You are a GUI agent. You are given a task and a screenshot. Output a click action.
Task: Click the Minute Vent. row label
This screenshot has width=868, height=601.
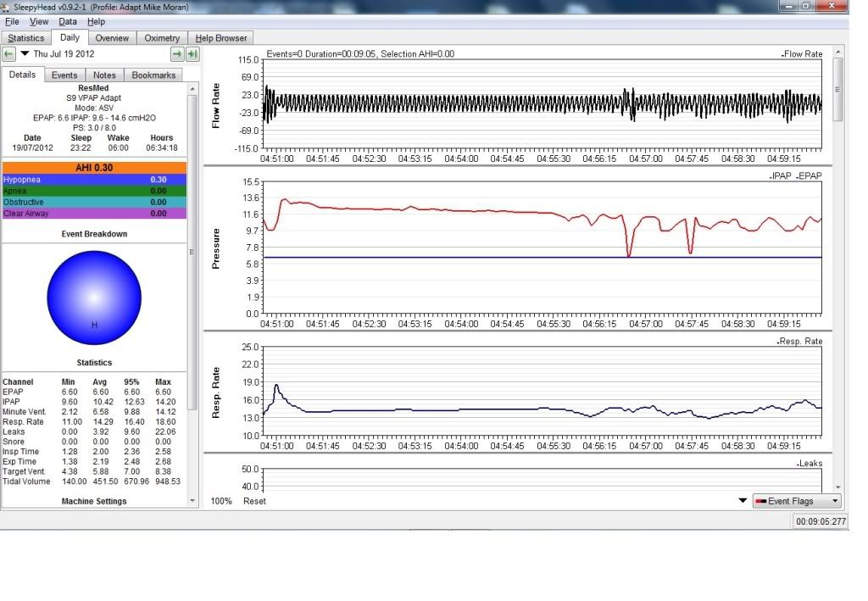coord(25,412)
